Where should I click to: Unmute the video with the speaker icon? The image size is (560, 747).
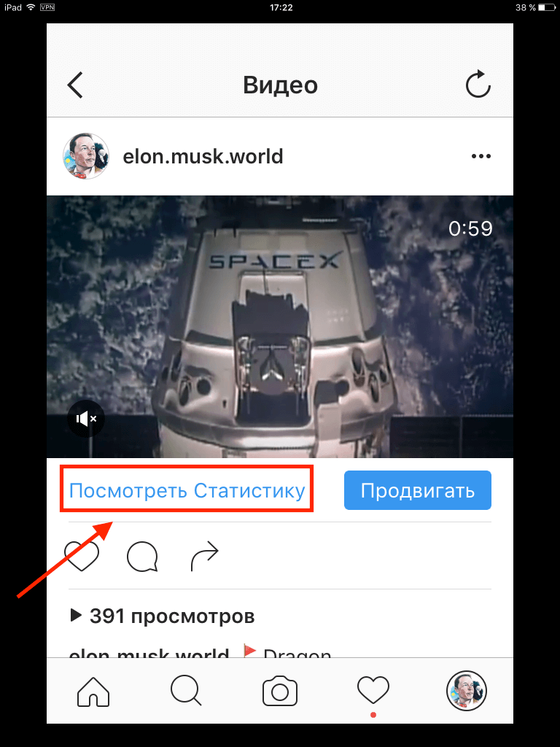tap(86, 419)
